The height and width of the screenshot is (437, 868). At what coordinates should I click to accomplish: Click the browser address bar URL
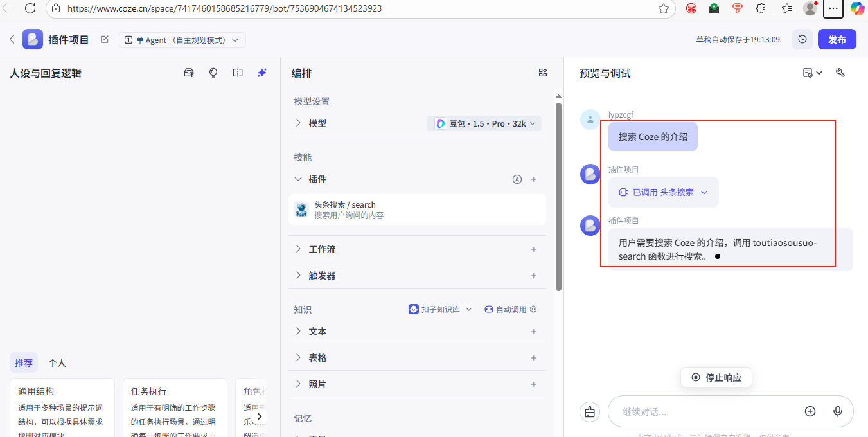click(225, 8)
